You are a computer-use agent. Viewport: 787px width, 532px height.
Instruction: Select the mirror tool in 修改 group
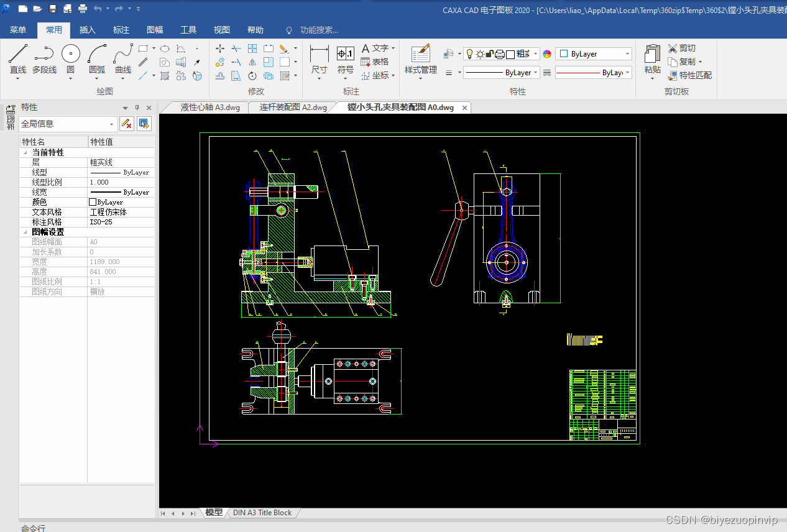(x=252, y=62)
